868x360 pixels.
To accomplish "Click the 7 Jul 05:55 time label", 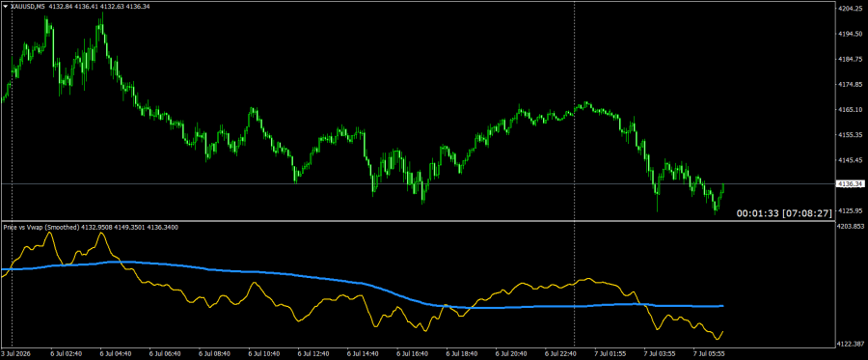I will (x=710, y=352).
